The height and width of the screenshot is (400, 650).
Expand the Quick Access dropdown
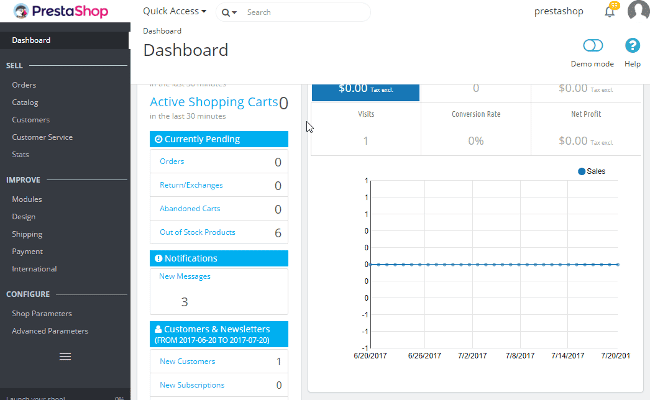click(x=174, y=12)
